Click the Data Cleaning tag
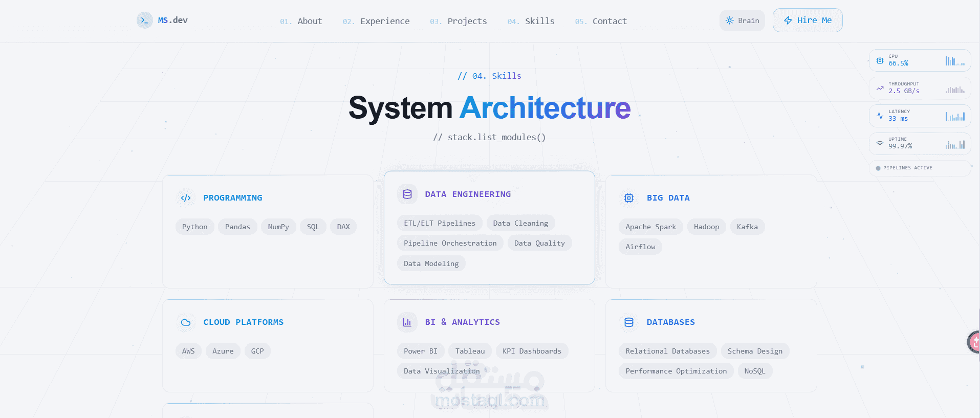The height and width of the screenshot is (418, 980). (x=520, y=223)
